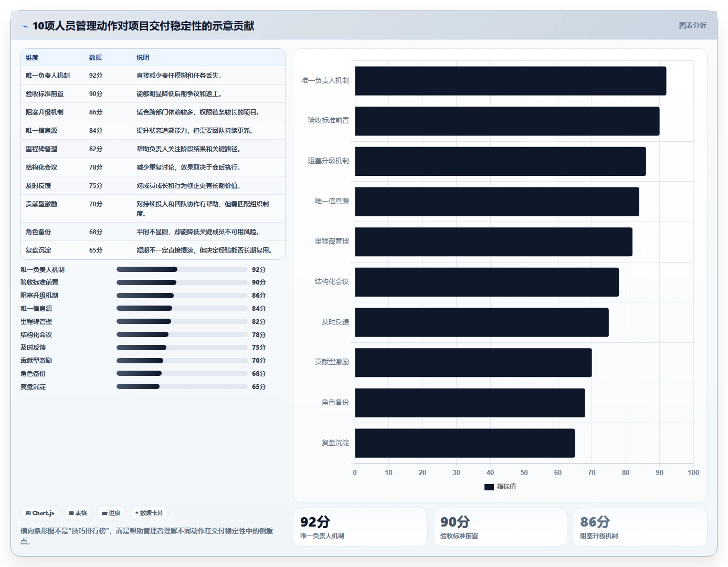Image resolution: width=728 pixels, height=567 pixels.
Task: Open the 86分 阻塞升级机制 data card
Action: (640, 527)
